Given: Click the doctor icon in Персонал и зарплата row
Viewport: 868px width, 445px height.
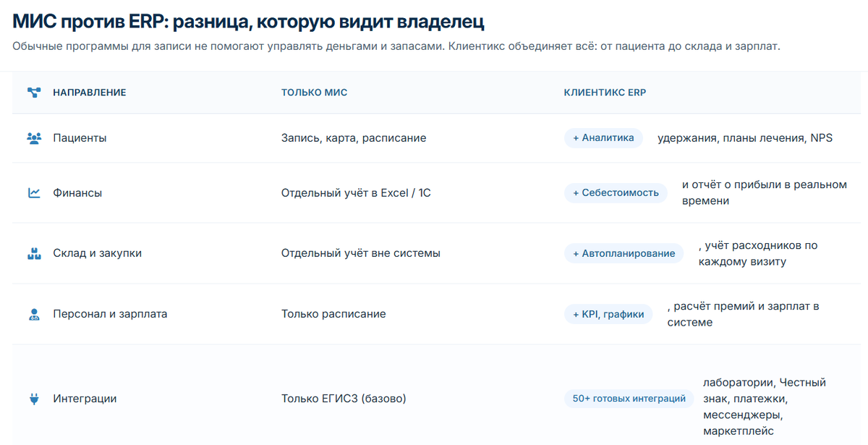Looking at the screenshot, I should 34,314.
